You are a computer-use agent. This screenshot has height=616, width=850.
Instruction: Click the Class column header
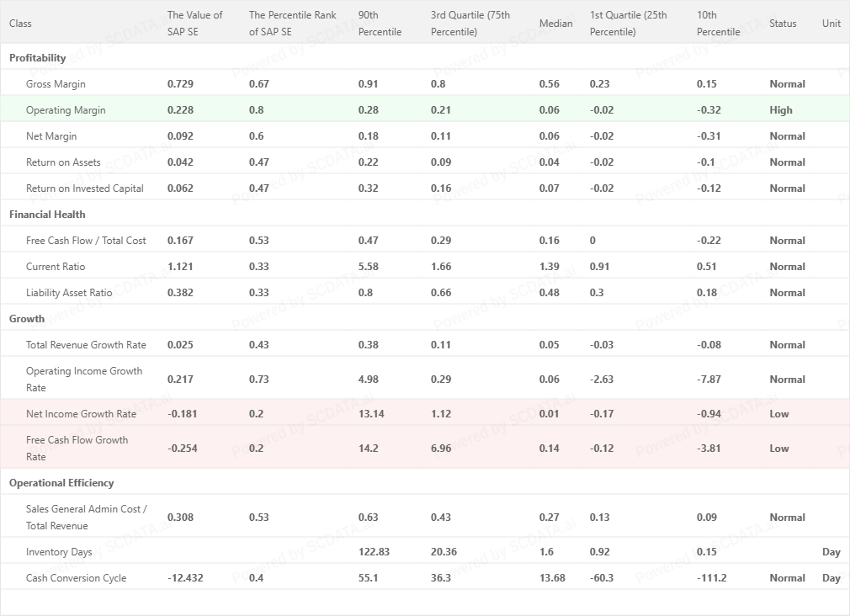[x=20, y=24]
